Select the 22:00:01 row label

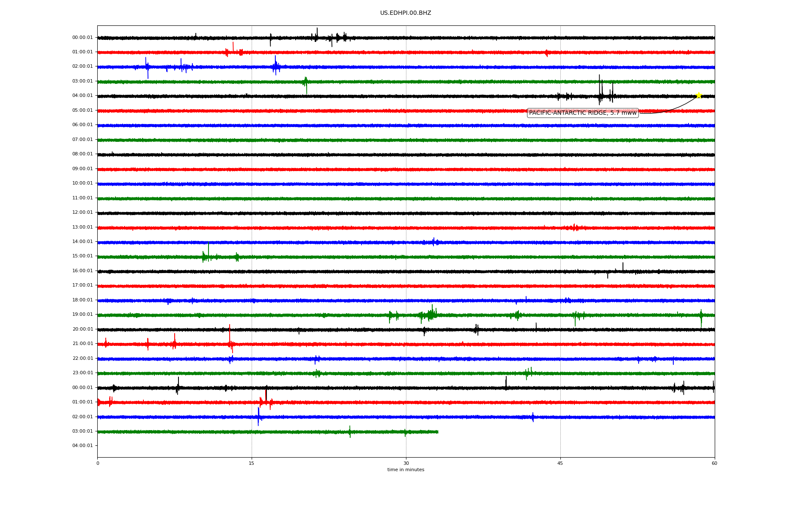(82, 359)
